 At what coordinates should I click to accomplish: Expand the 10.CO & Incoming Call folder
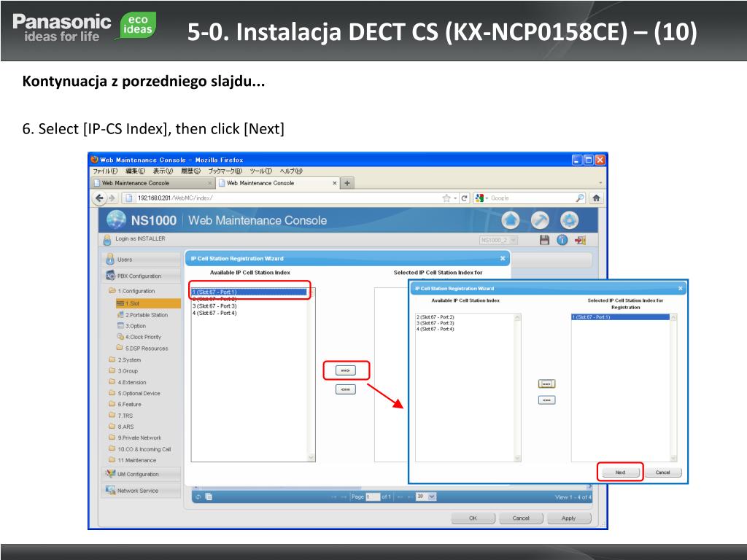tap(112, 448)
